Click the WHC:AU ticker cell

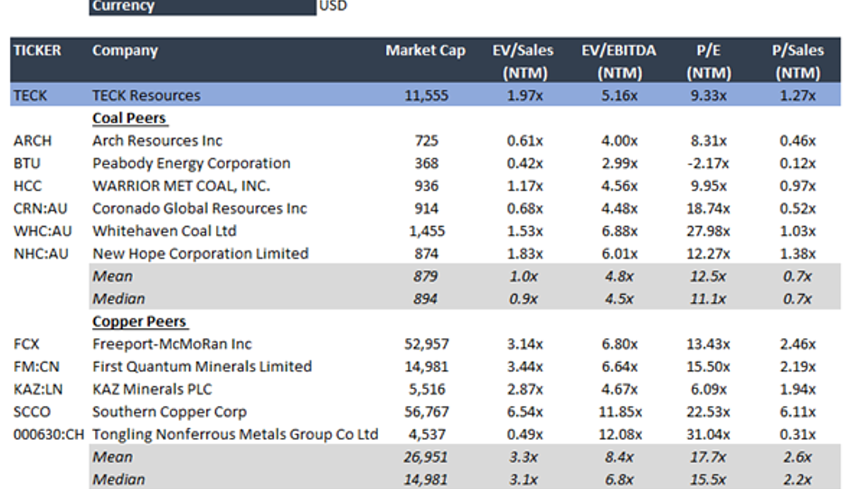click(41, 231)
